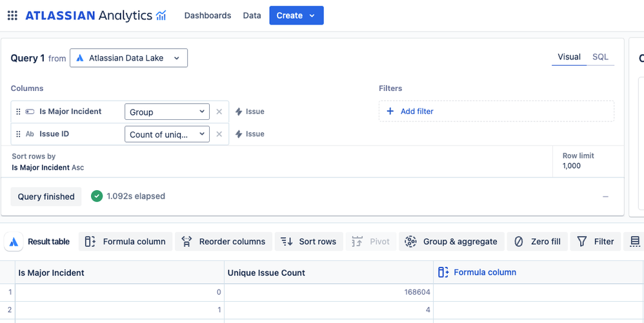The width and height of the screenshot is (644, 323).
Task: Open the Atlassian Data Lake source dropdown
Action: [x=128, y=58]
